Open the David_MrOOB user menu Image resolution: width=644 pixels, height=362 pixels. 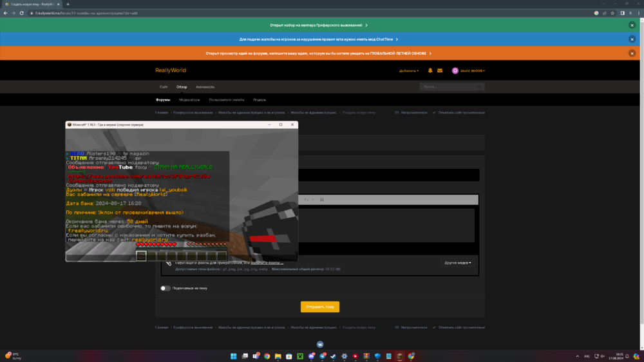469,71
